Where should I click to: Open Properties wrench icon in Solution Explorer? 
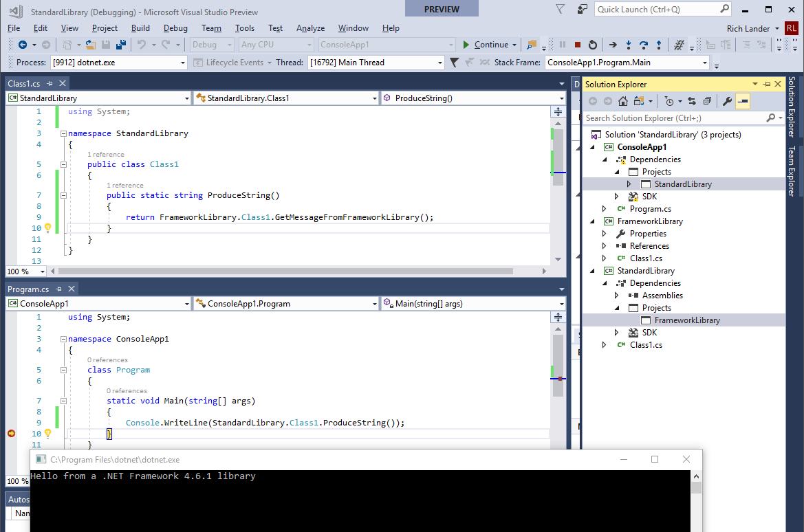click(727, 101)
